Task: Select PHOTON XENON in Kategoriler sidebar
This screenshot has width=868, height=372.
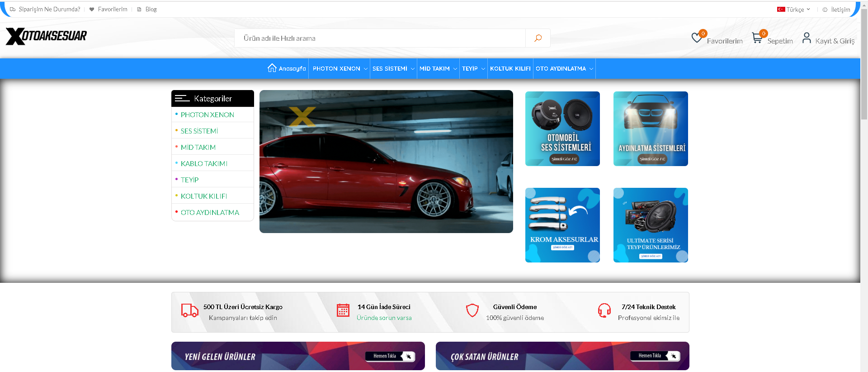Action: (208, 114)
